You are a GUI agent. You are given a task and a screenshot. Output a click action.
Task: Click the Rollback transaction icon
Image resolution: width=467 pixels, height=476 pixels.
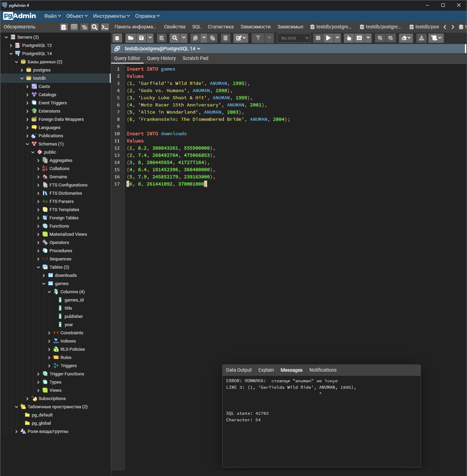point(390,38)
